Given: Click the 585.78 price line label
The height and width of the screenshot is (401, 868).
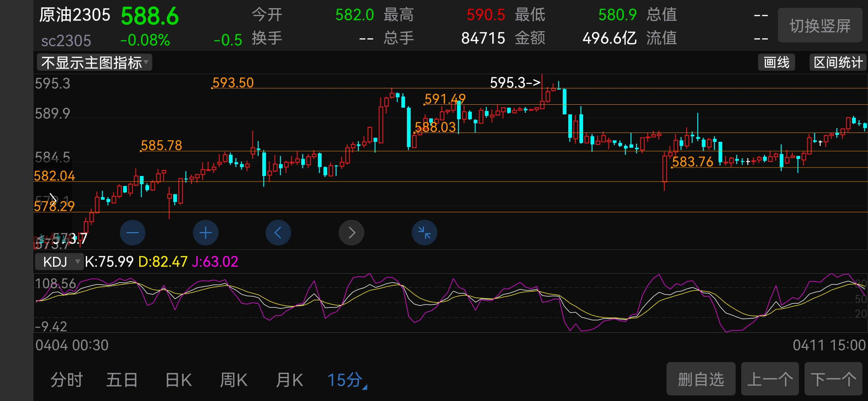Looking at the screenshot, I should (161, 145).
